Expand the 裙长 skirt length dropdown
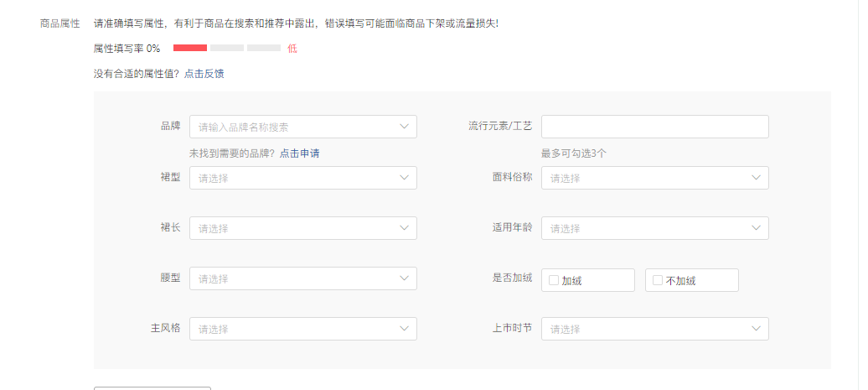This screenshot has height=390, width=868. tap(293, 228)
